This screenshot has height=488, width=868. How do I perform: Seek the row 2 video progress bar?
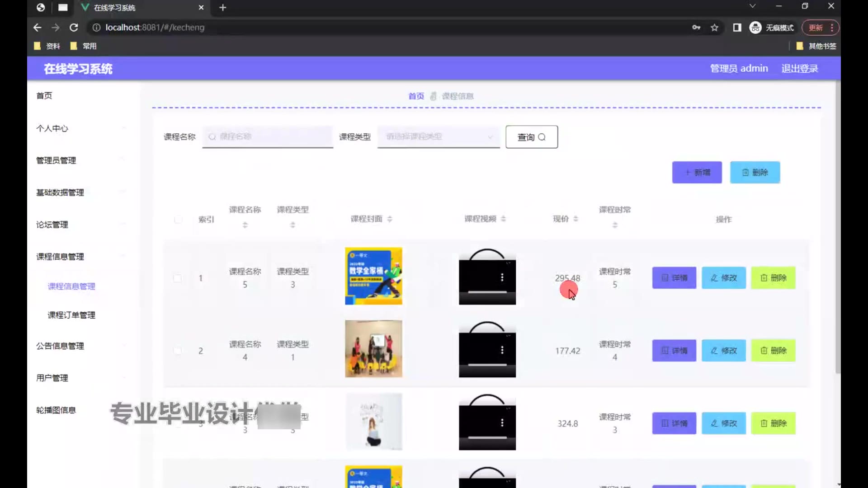tap(487, 365)
